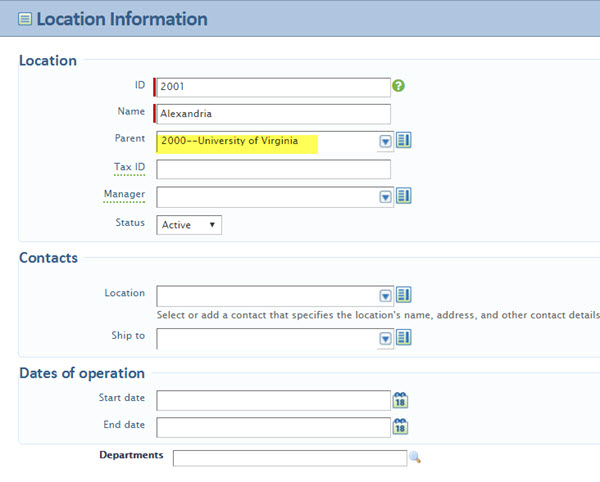
Task: Open the Ship to record picker icon
Action: point(404,338)
